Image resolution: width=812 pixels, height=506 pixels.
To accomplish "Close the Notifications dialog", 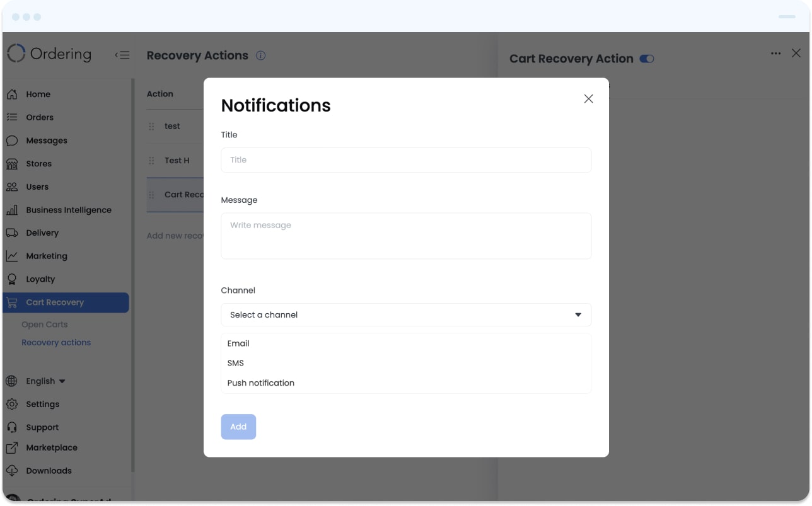I will click(x=588, y=99).
